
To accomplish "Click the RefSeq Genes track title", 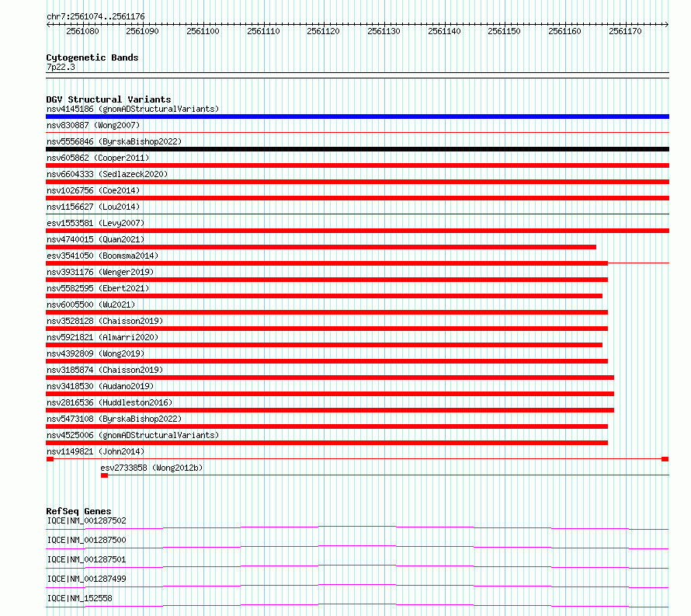I will pyautogui.click(x=78, y=511).
